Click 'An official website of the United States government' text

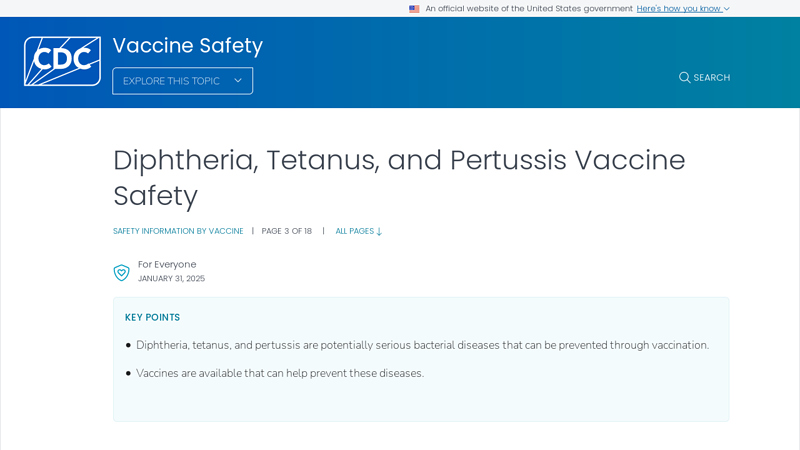[x=529, y=9]
